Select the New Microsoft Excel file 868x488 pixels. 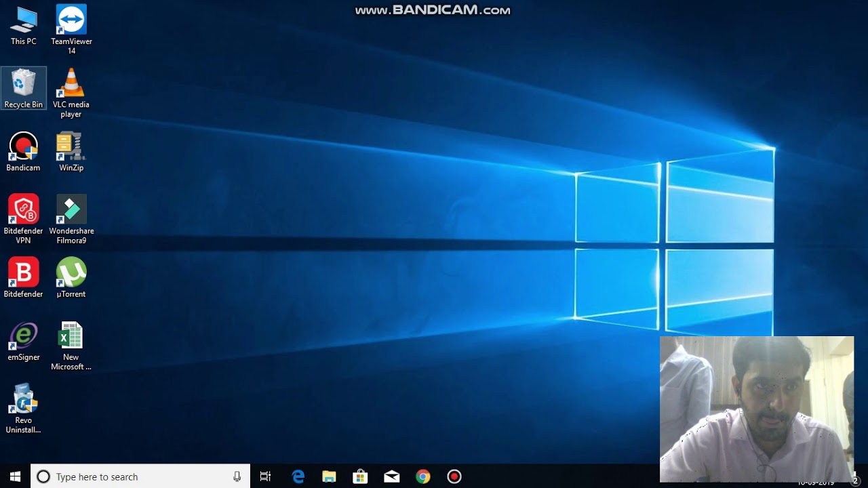71,346
